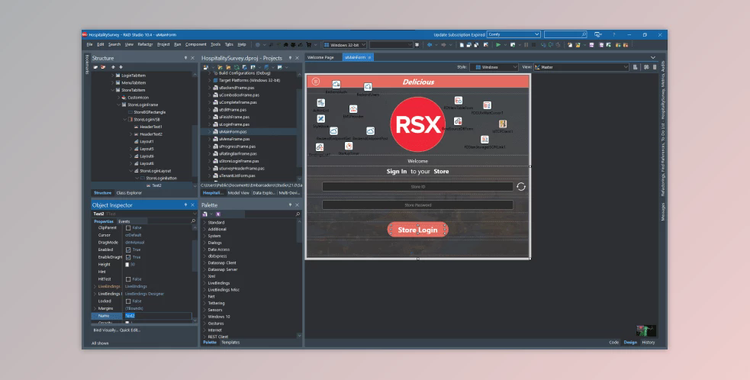Click the Quick Edit link
The image size is (750, 380).
pyautogui.click(x=130, y=330)
